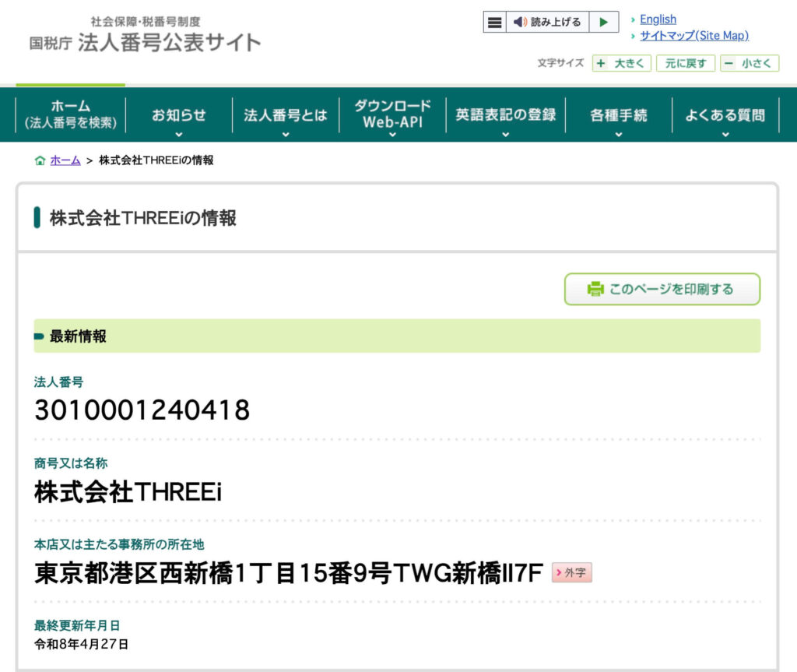Play the read-aloud audio
This screenshot has width=797, height=672.
click(604, 22)
